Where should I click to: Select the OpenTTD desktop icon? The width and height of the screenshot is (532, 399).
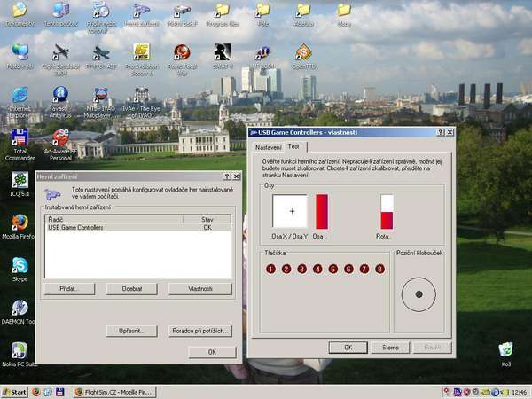(x=303, y=57)
